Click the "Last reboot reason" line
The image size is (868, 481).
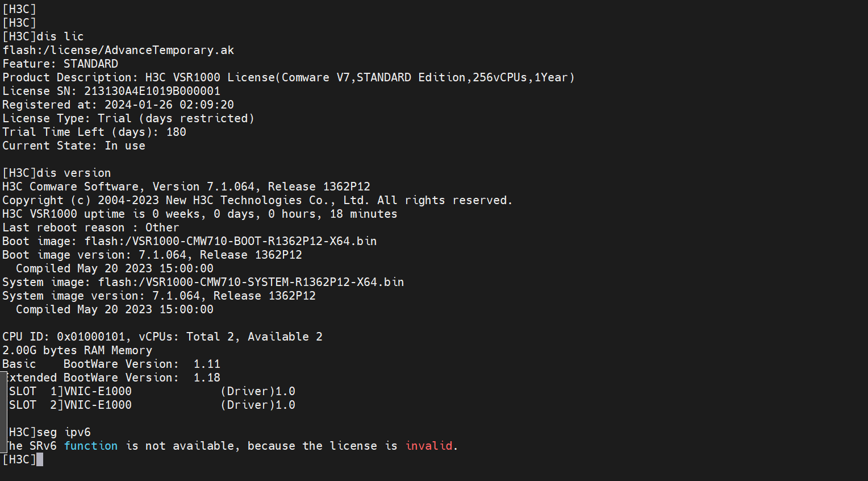pos(91,227)
